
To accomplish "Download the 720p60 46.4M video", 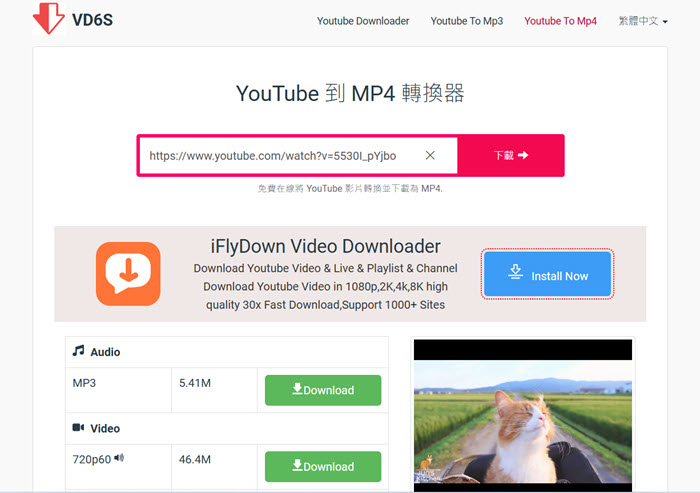I will pyautogui.click(x=323, y=466).
